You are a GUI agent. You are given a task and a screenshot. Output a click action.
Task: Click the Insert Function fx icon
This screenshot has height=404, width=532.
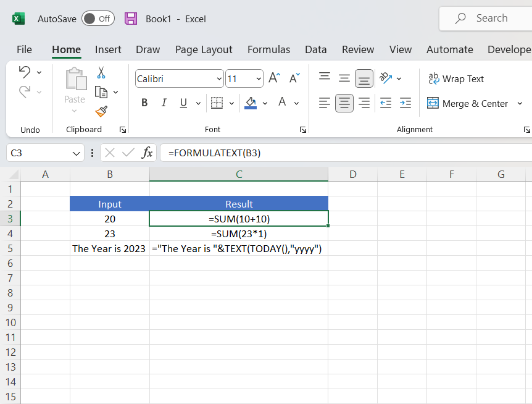pyautogui.click(x=147, y=153)
